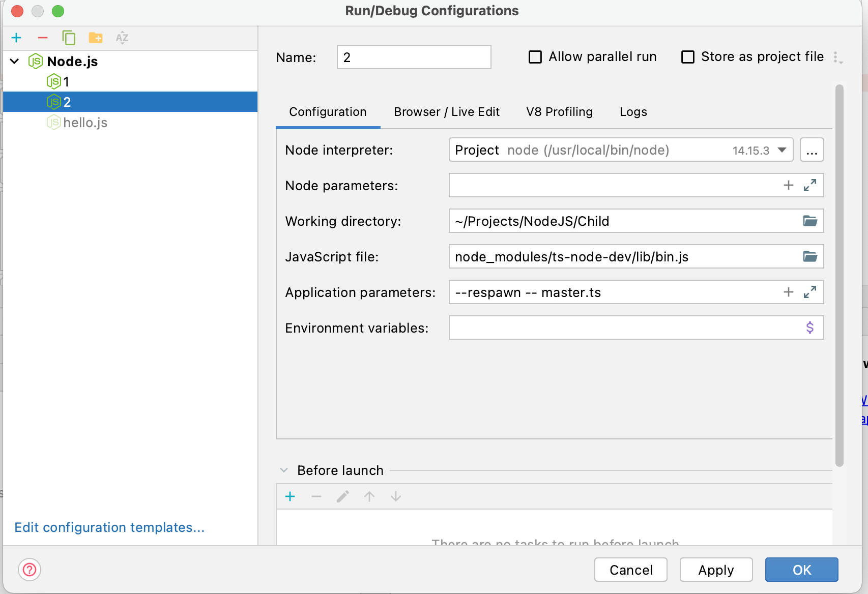Screen dimensions: 868x594
Task: Insert macro into Node parameters
Action: [789, 186]
